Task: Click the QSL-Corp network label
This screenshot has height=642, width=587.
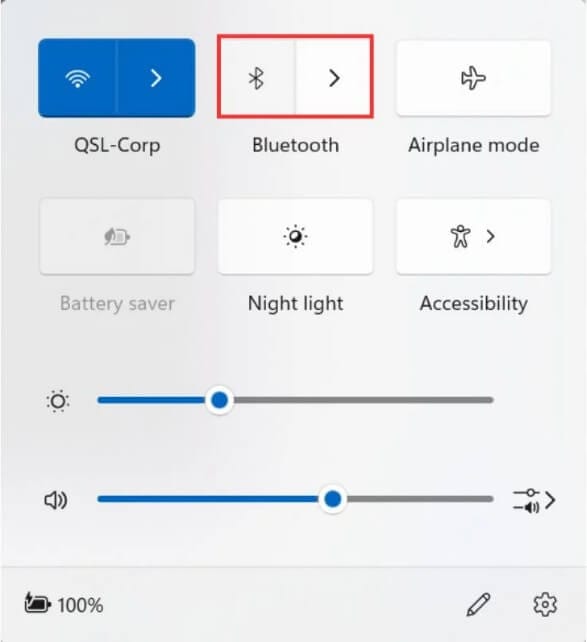Action: point(117,146)
